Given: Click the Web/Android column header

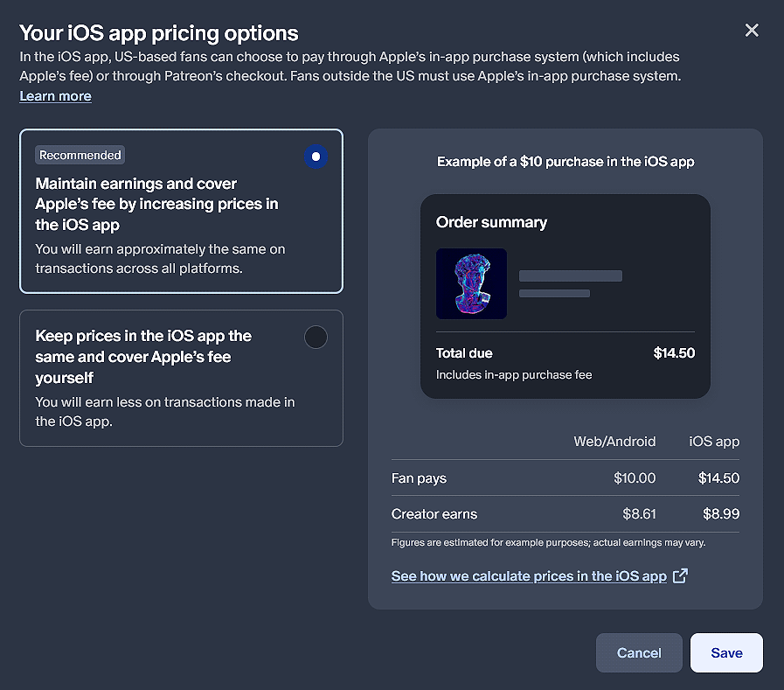Looking at the screenshot, I should pos(614,442).
